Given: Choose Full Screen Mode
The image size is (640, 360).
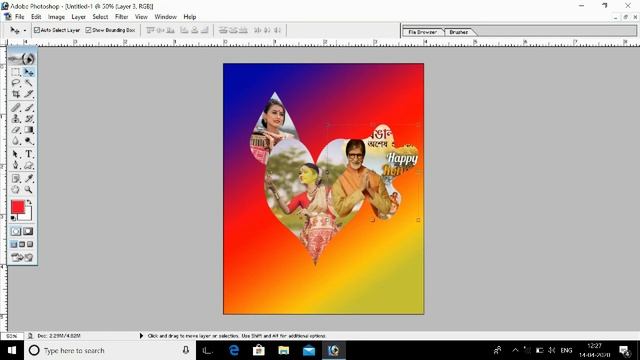Looking at the screenshot, I should (x=30, y=244).
